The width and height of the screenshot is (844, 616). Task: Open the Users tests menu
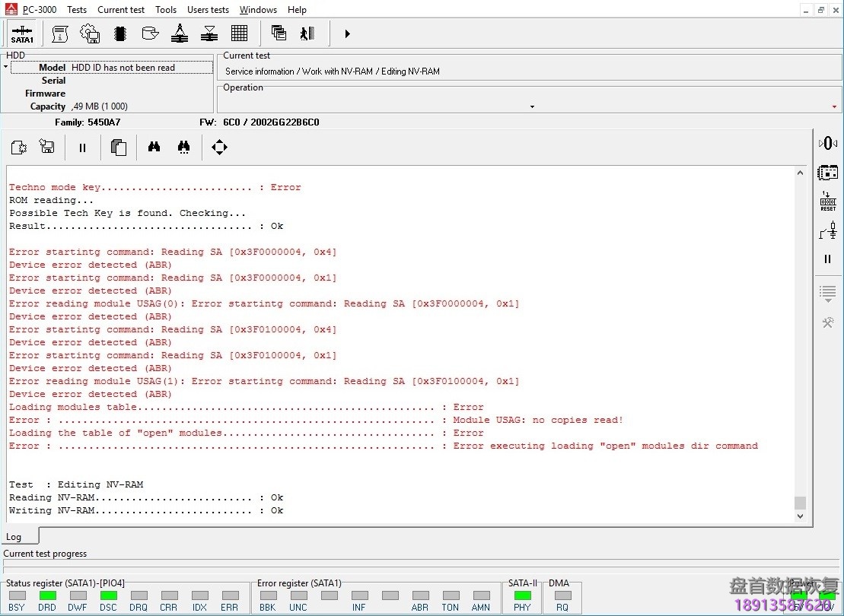tap(208, 10)
